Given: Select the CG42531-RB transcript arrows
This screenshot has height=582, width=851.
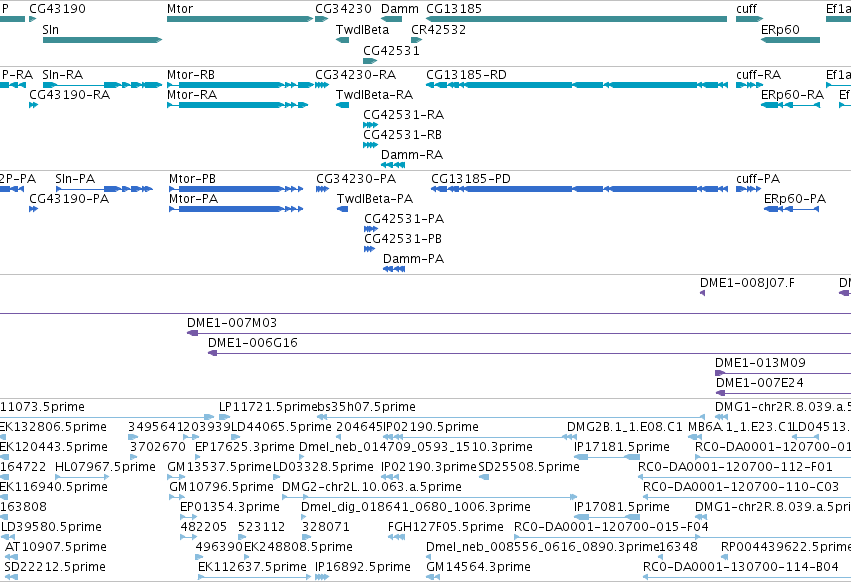Looking at the screenshot, I should (371, 145).
